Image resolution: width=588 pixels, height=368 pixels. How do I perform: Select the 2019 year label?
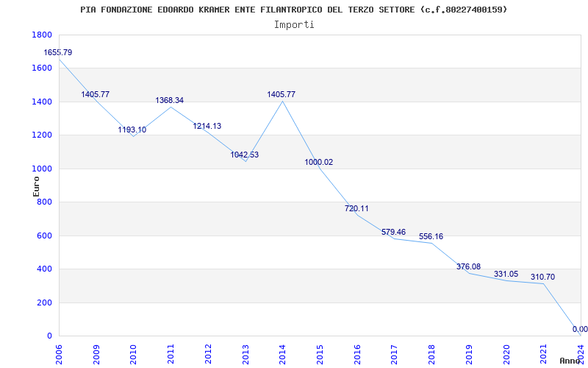[469, 355]
